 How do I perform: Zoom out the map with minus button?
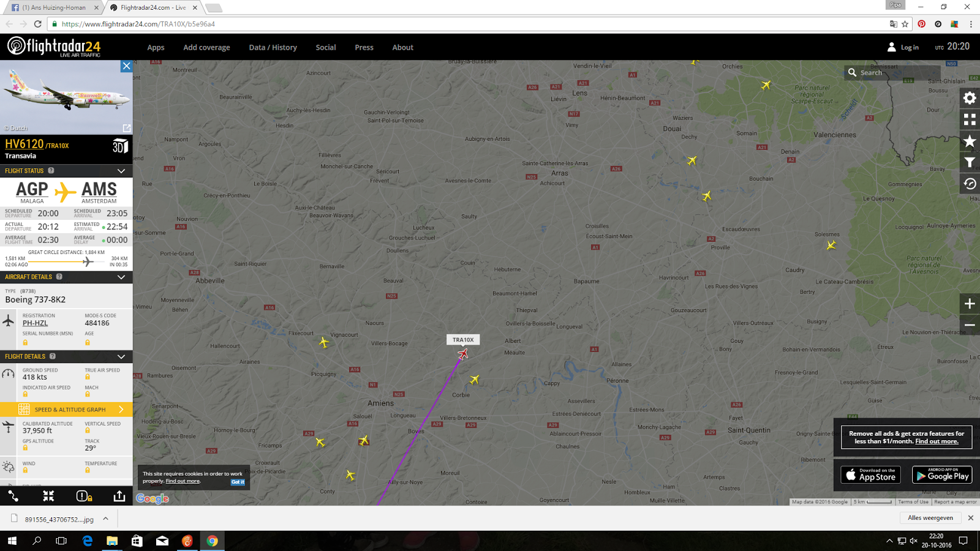[x=970, y=325]
